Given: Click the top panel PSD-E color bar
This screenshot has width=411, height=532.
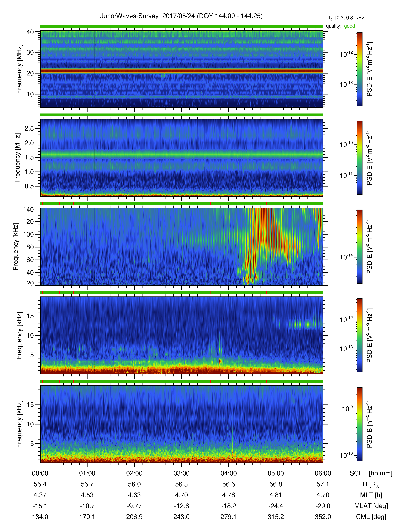Looking at the screenshot, I should (359, 69).
